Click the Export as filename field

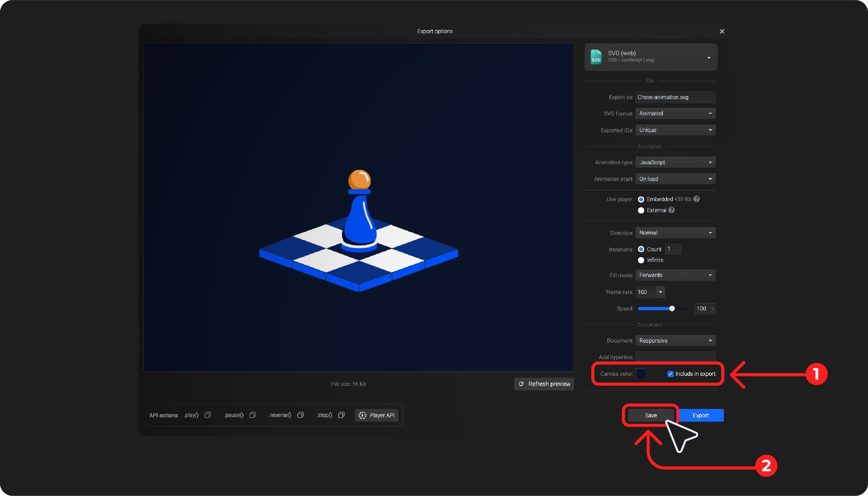[x=675, y=97]
